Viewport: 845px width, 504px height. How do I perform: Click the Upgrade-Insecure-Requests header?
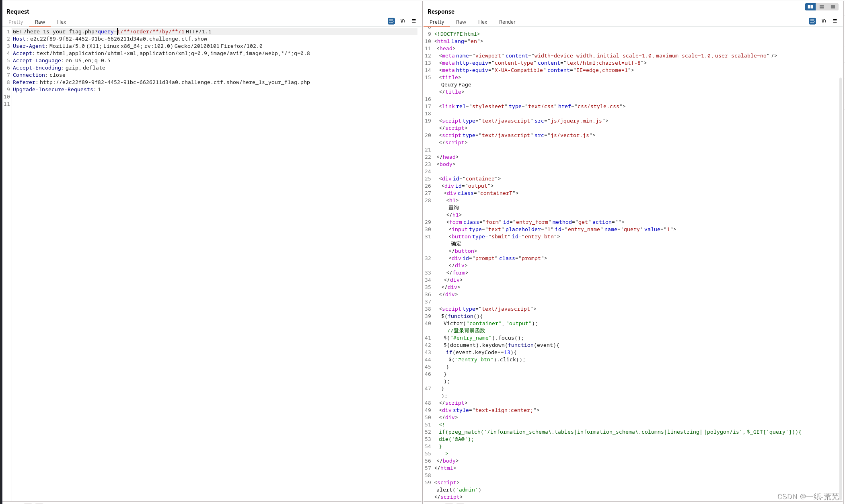click(x=57, y=90)
